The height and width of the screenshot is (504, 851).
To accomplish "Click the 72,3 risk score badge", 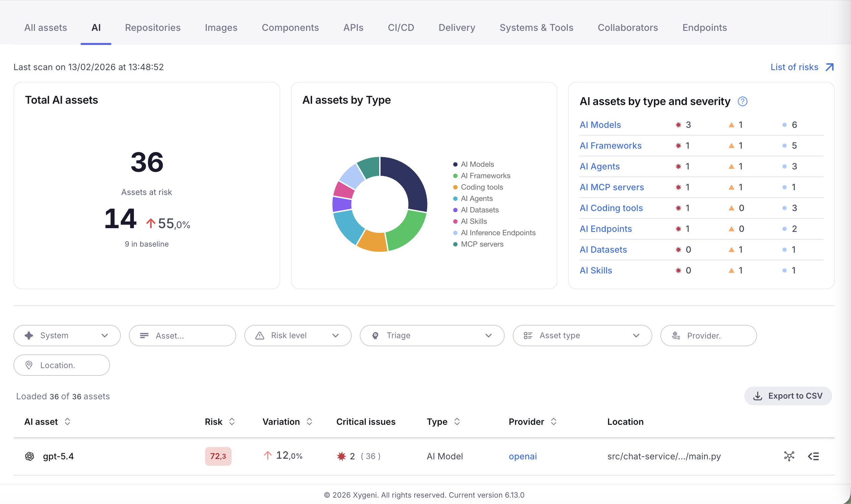I will [x=218, y=456].
